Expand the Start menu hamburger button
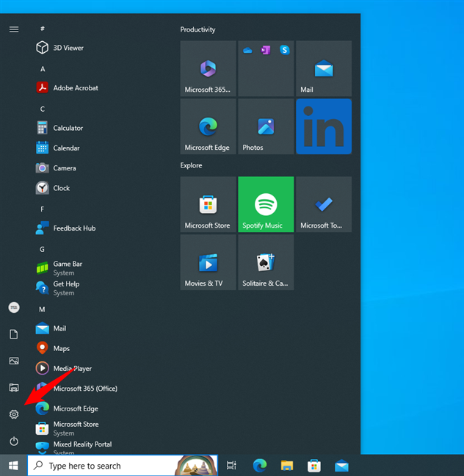 tap(14, 29)
